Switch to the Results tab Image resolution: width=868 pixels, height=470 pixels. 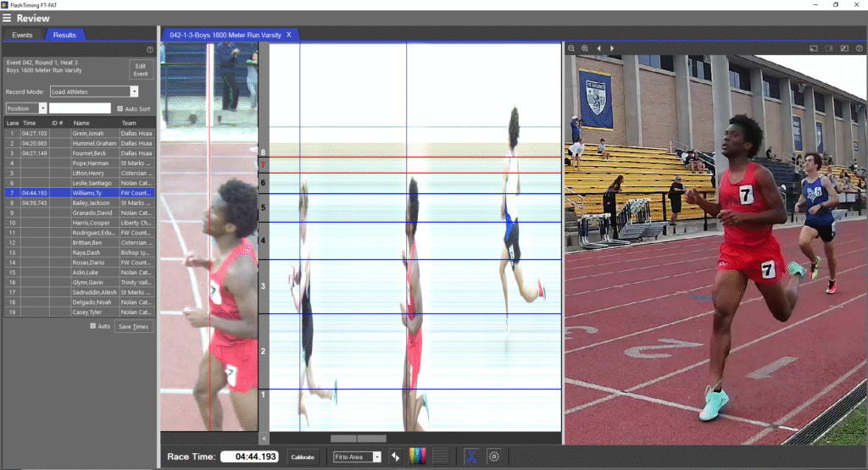click(x=64, y=35)
